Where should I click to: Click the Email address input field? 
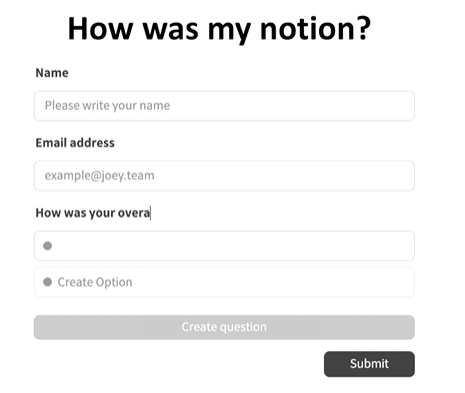(224, 176)
